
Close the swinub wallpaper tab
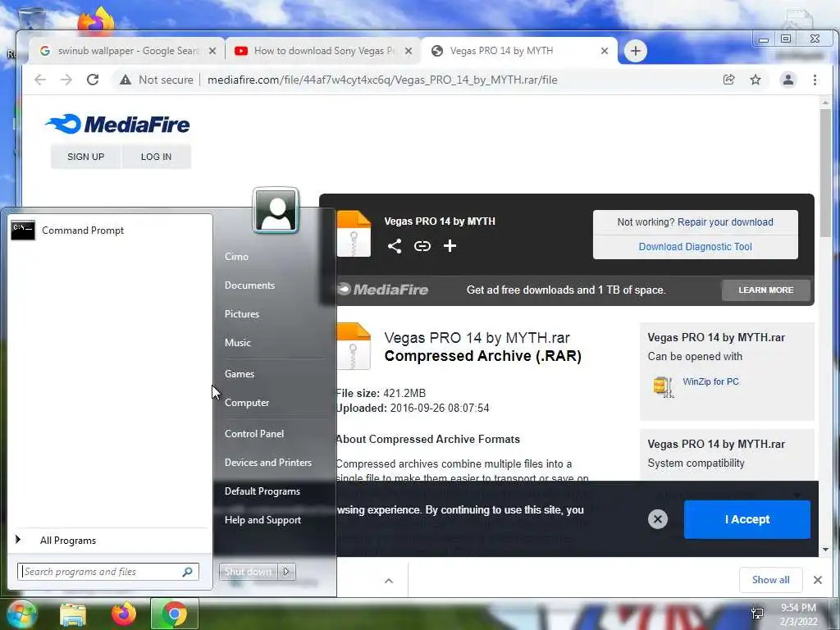coord(212,51)
